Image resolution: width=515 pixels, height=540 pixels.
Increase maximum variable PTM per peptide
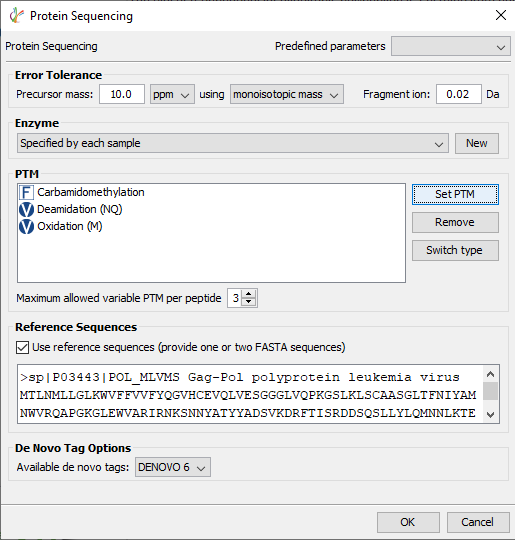[x=249, y=294]
